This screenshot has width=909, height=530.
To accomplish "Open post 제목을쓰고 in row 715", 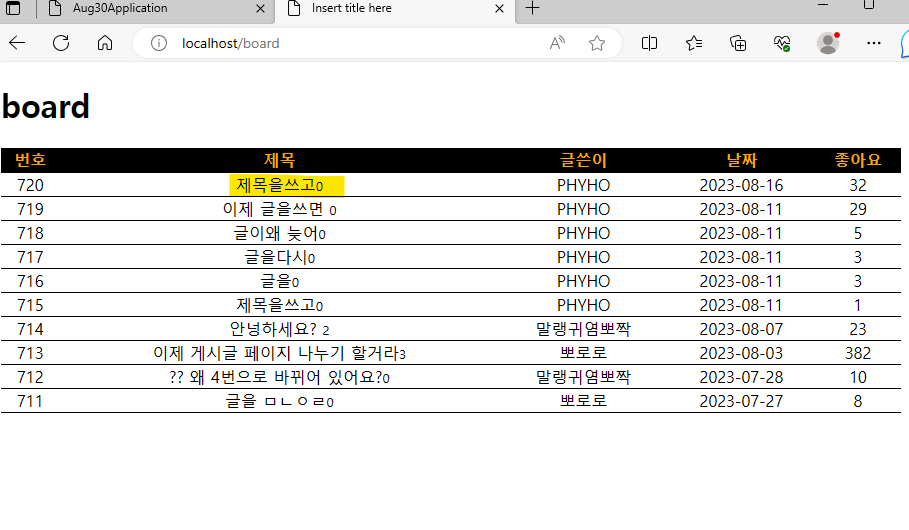I will (275, 305).
